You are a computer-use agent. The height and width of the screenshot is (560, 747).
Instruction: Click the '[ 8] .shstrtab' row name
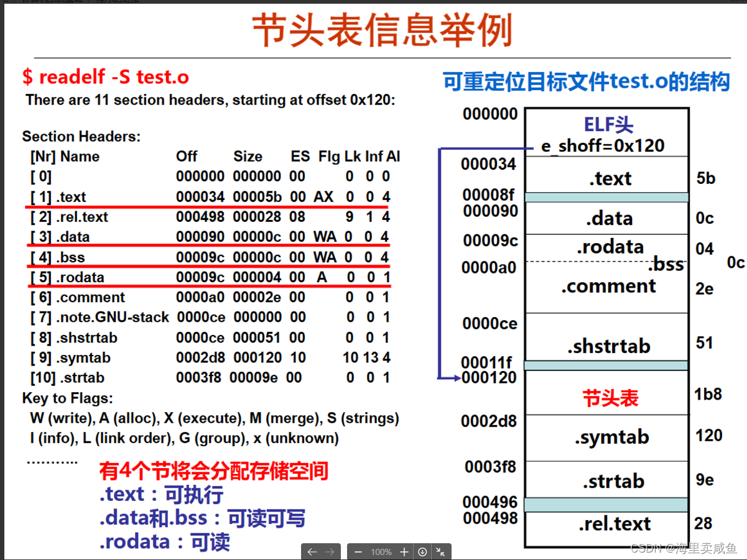point(73,338)
